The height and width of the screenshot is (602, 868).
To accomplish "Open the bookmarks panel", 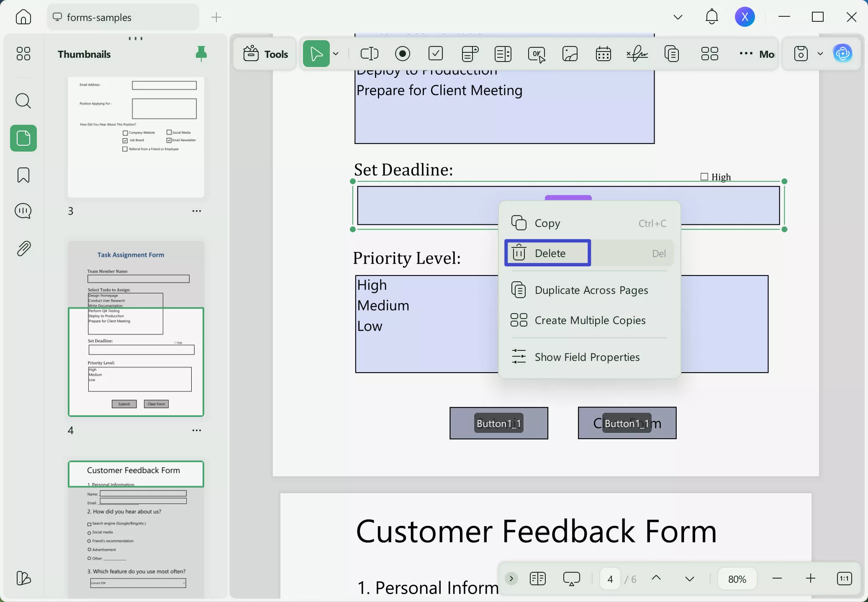I will (23, 175).
